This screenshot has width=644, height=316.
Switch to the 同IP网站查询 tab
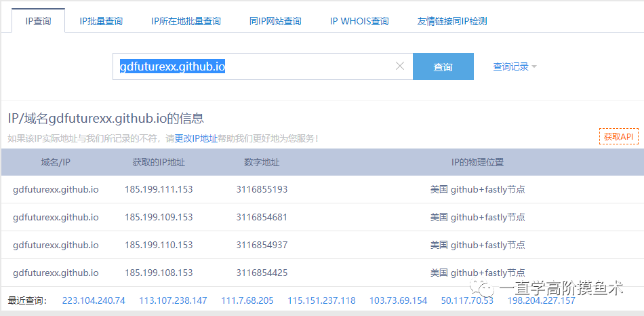coord(275,22)
